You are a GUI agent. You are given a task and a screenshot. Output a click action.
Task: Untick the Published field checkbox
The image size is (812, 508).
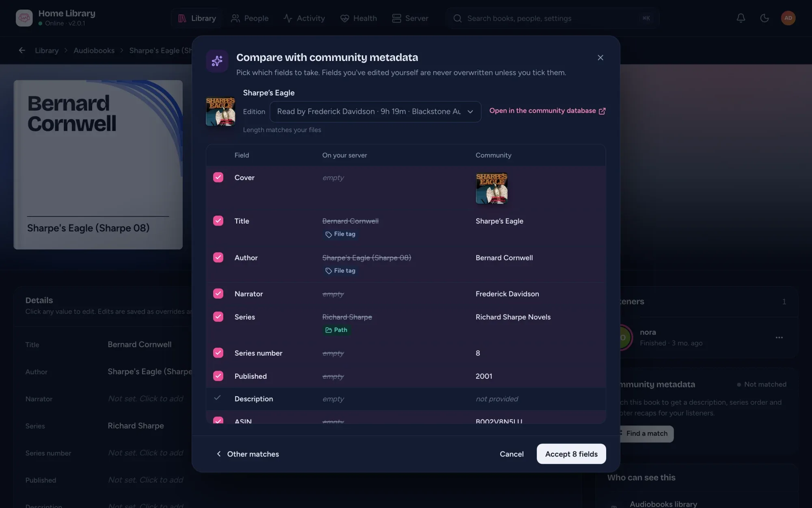click(218, 376)
